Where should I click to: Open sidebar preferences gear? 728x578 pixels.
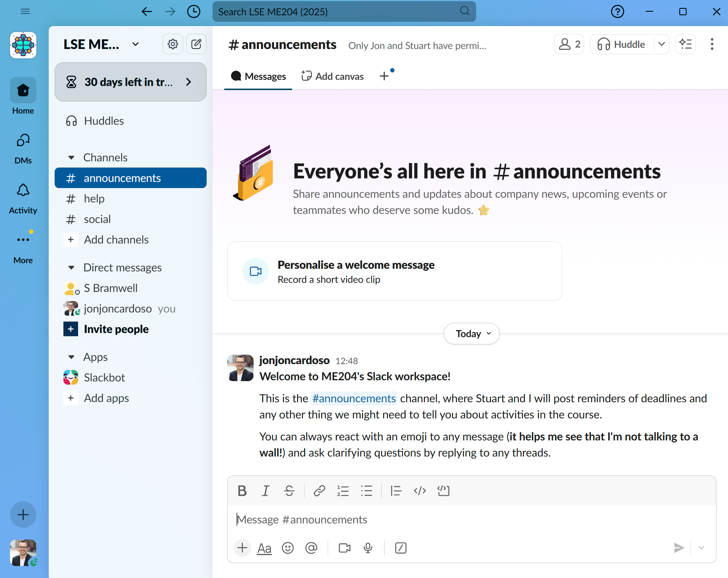tap(173, 44)
